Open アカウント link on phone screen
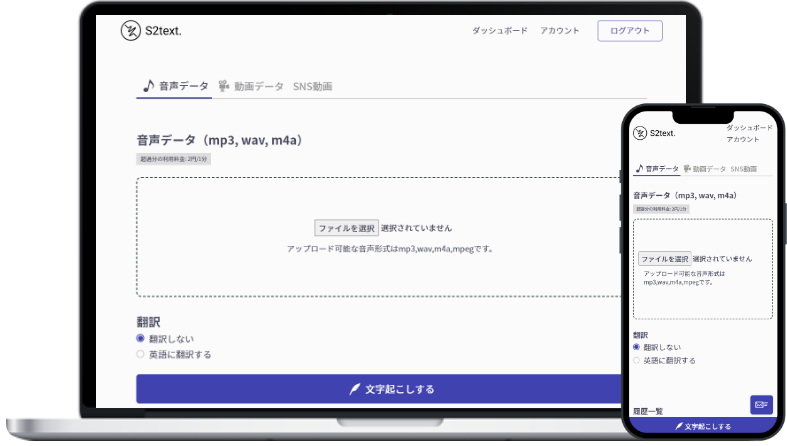The width and height of the screenshot is (787, 446). pos(743,139)
